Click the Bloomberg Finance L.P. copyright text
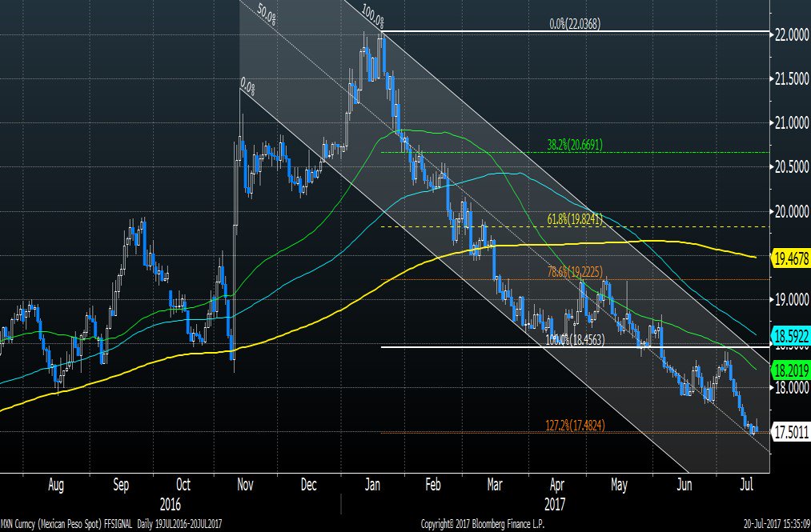 483,524
